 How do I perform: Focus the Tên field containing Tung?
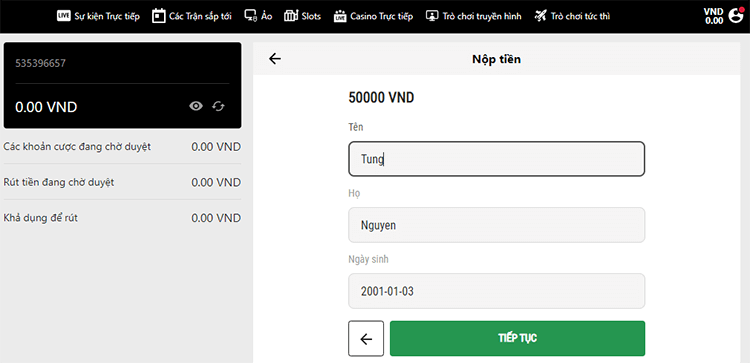496,159
